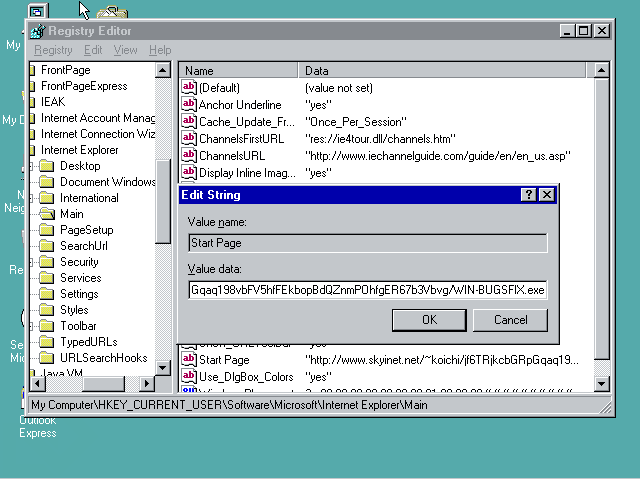Select the IEAK key
Screen dimensions: 640x480
coord(53,102)
